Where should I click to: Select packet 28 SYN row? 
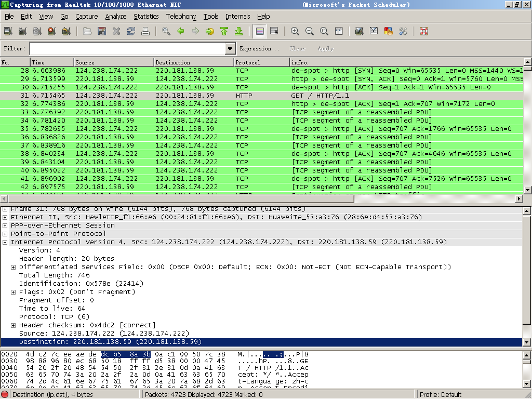pyautogui.click(x=262, y=71)
